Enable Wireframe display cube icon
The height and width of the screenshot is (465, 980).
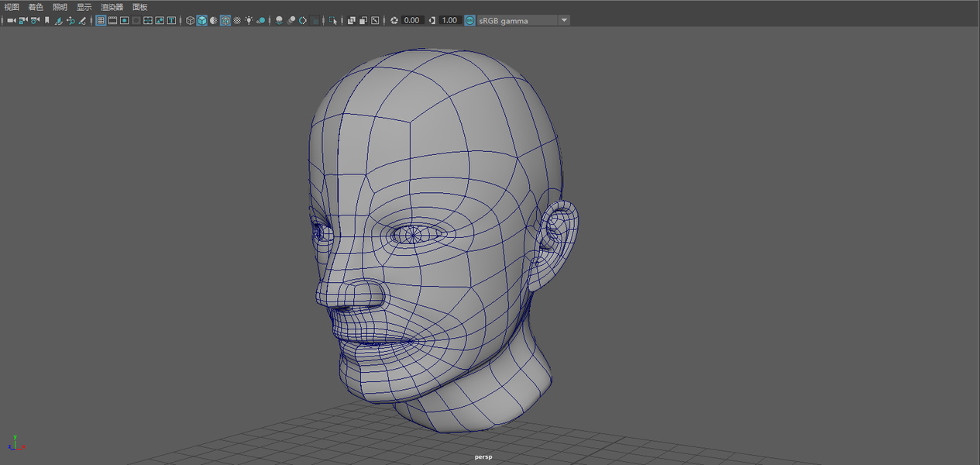click(x=190, y=20)
